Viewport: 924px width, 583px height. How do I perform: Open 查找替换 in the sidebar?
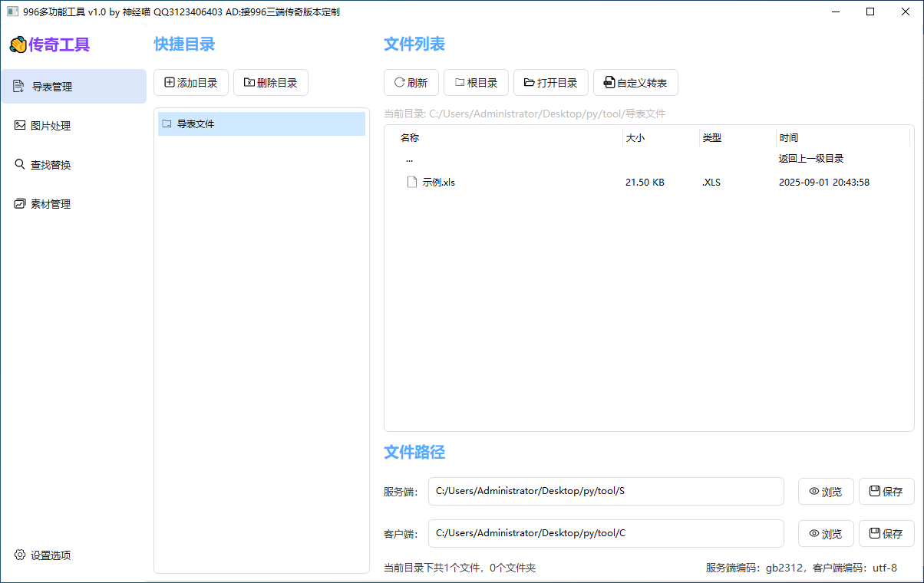point(74,165)
